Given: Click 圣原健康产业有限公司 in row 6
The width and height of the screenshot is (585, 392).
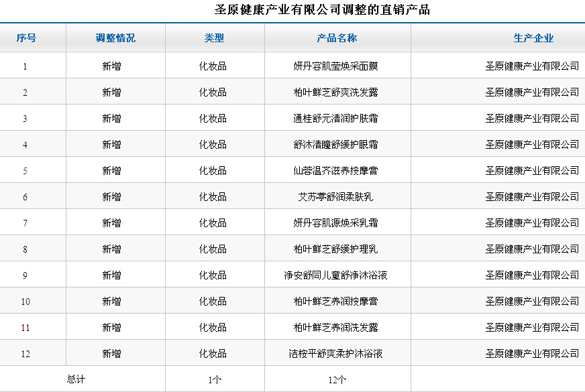Looking at the screenshot, I should [x=532, y=197].
